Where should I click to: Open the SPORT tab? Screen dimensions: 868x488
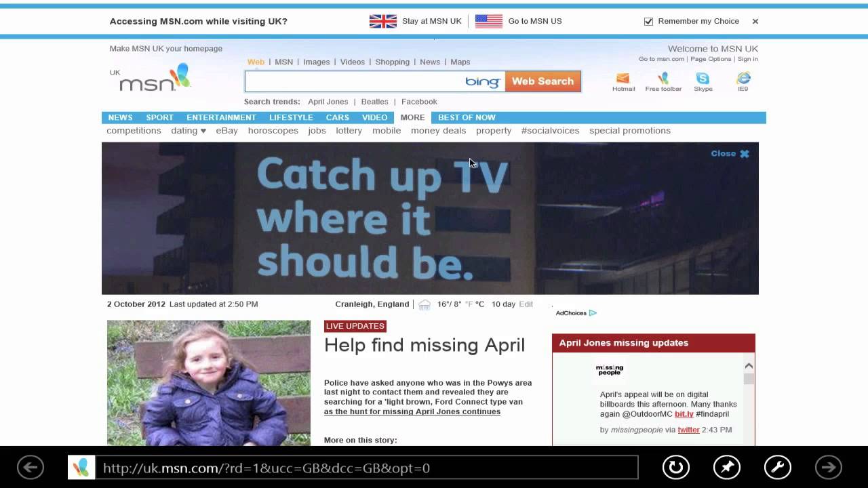[x=159, y=117]
